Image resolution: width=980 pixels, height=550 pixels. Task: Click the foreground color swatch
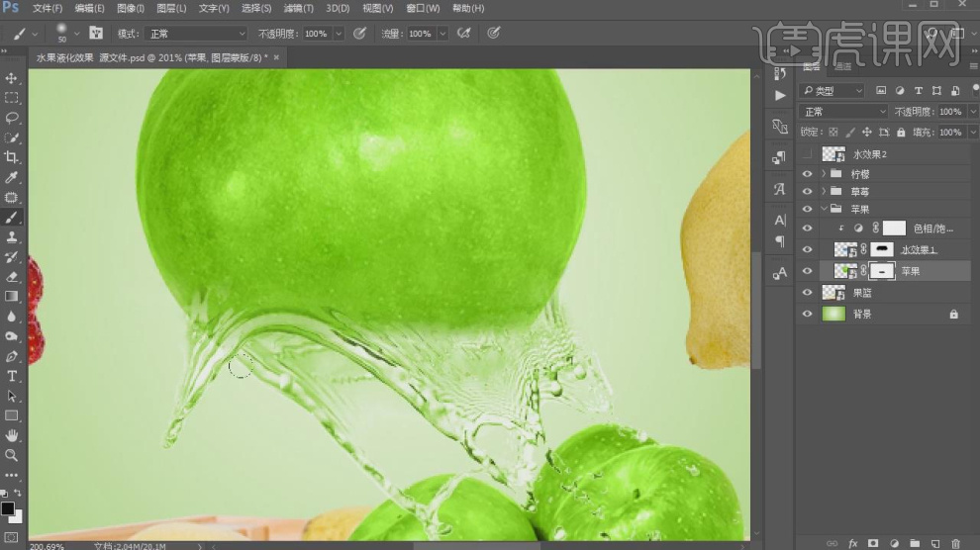(8, 508)
